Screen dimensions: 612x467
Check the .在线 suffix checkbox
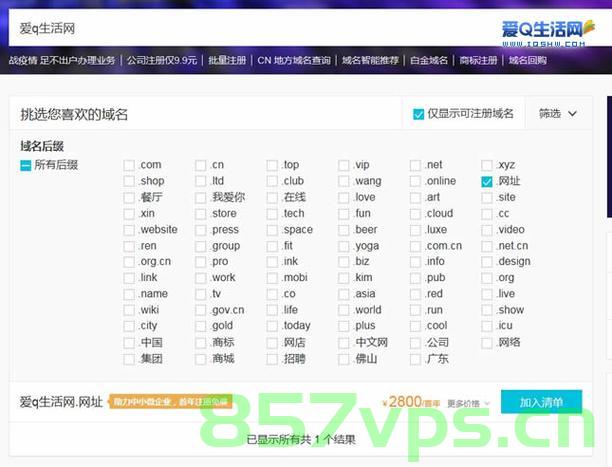pyautogui.click(x=272, y=198)
